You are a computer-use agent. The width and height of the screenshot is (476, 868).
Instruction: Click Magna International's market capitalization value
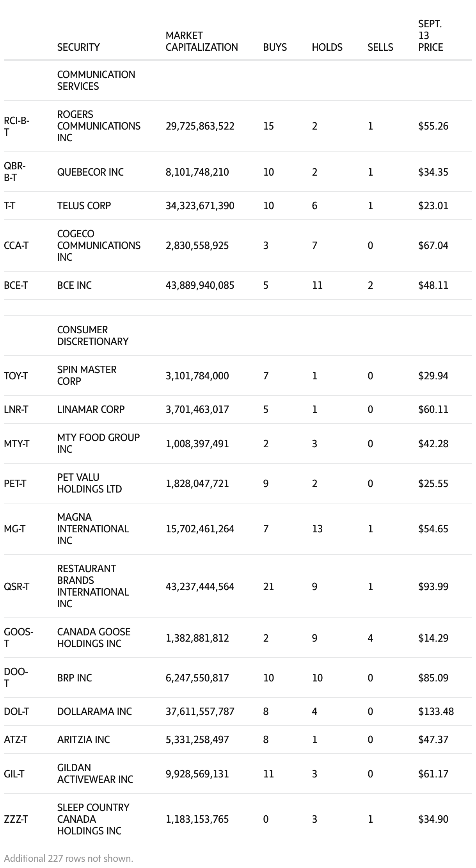(x=200, y=529)
